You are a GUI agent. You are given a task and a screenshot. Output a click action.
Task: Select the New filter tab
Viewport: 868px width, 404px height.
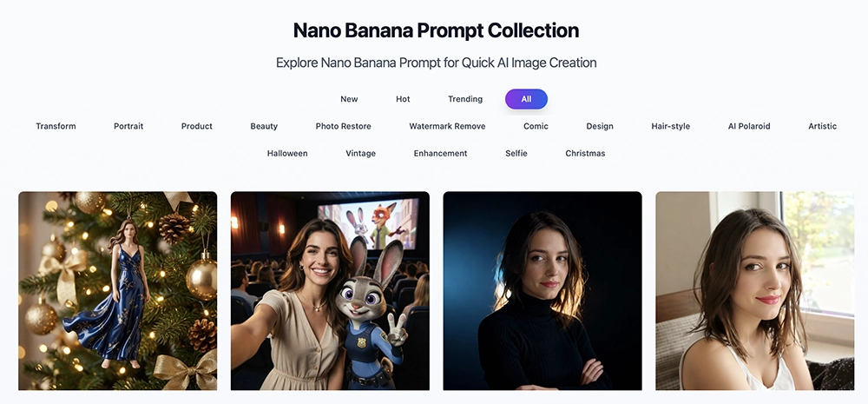point(349,99)
